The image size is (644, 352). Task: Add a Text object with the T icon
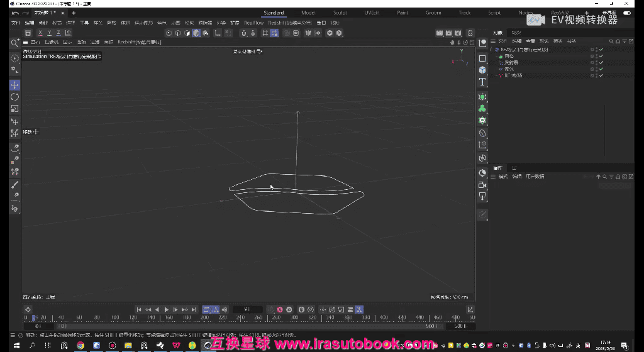[x=482, y=82]
